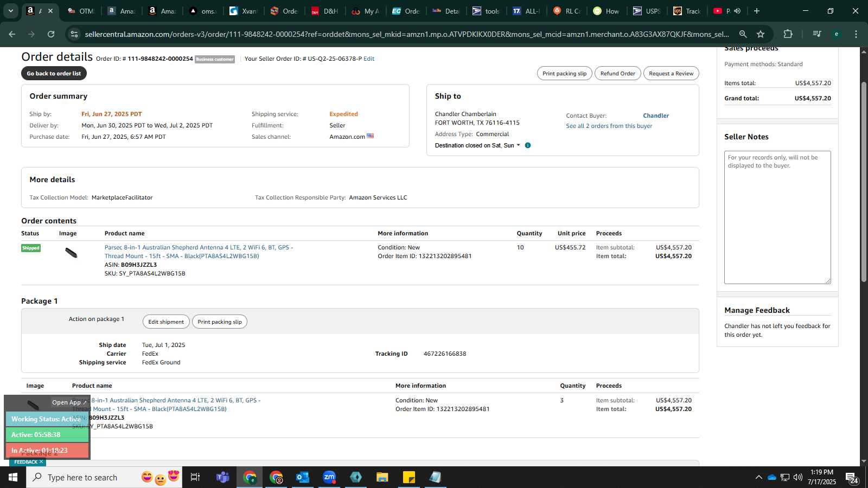Screen dimensions: 868x488
Task: Reload the current page
Action: (x=51, y=34)
